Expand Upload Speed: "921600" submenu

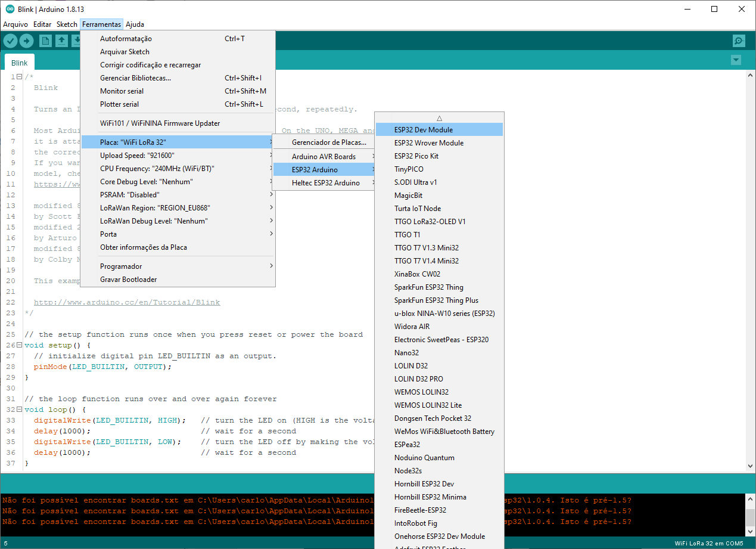pyautogui.click(x=178, y=156)
